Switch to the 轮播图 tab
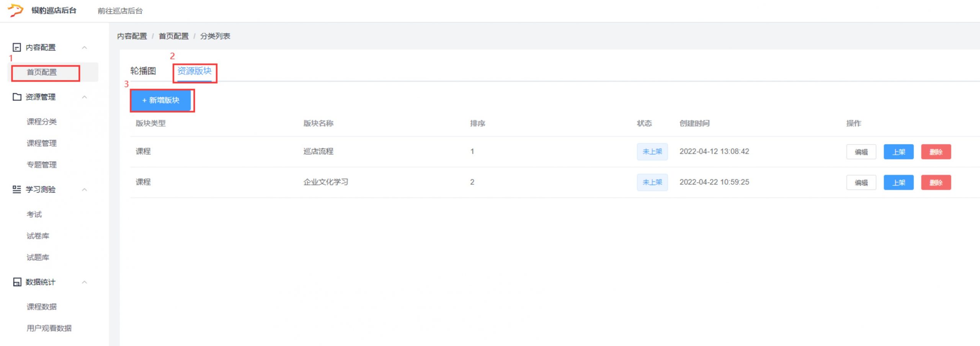The width and height of the screenshot is (980, 346). coord(143,71)
